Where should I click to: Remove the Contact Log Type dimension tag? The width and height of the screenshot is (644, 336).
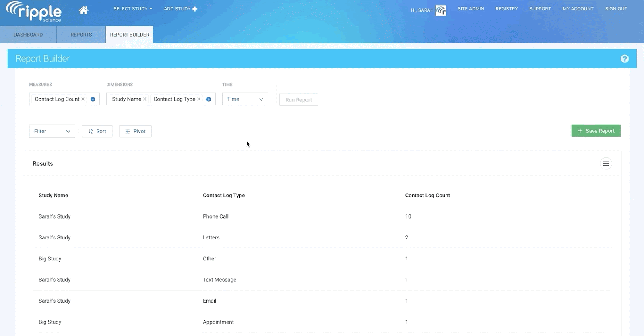[199, 99]
